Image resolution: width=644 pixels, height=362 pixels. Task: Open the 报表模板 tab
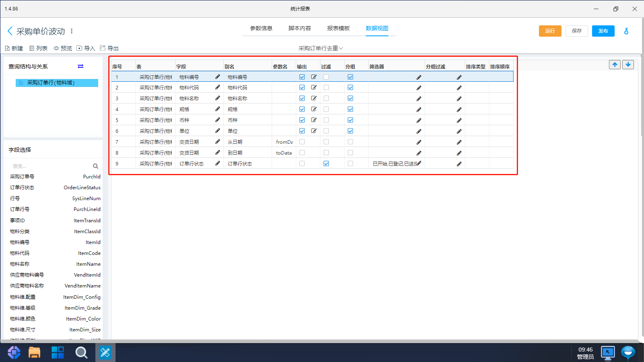[x=338, y=28]
